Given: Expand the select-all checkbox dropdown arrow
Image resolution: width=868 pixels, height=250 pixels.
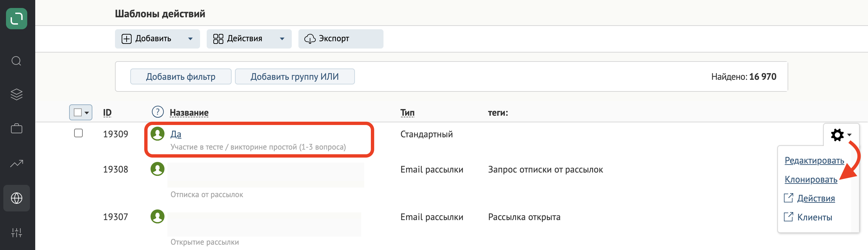Looking at the screenshot, I should (87, 113).
